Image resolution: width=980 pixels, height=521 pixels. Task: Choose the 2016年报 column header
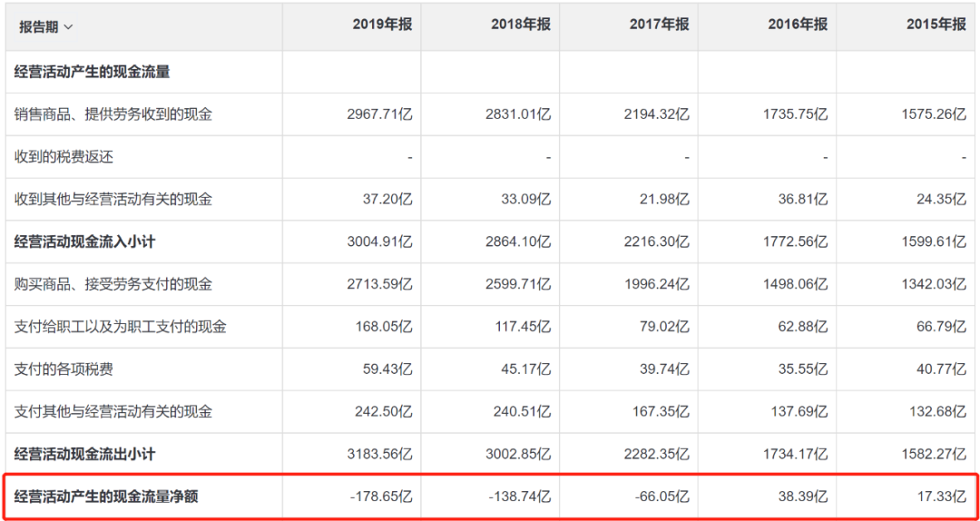point(798,25)
